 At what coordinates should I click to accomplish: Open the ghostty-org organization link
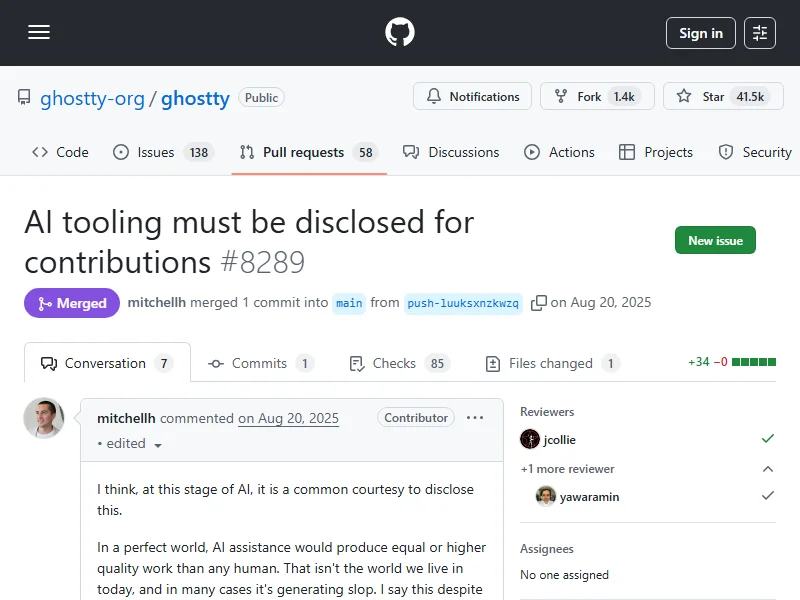[93, 98]
